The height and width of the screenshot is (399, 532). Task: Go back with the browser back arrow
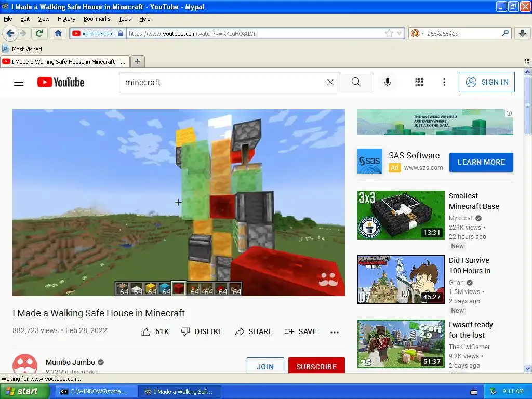pyautogui.click(x=10, y=33)
